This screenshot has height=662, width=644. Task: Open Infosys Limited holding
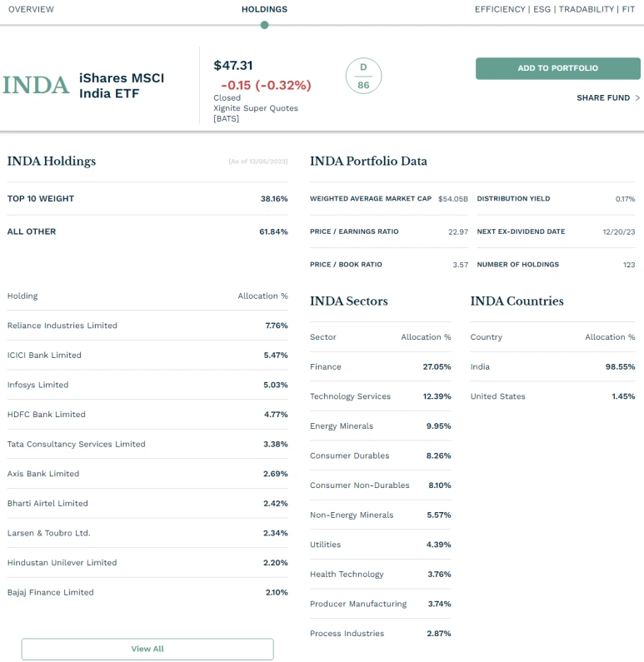pyautogui.click(x=147, y=385)
